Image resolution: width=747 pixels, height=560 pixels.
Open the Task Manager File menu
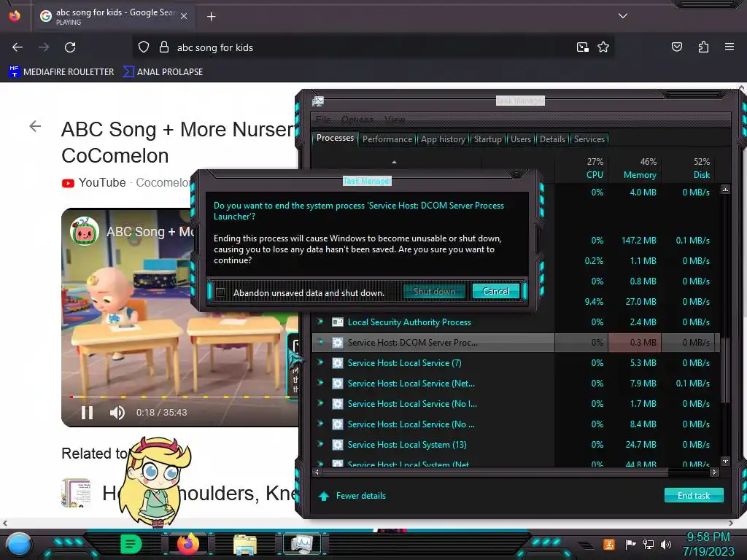point(323,120)
